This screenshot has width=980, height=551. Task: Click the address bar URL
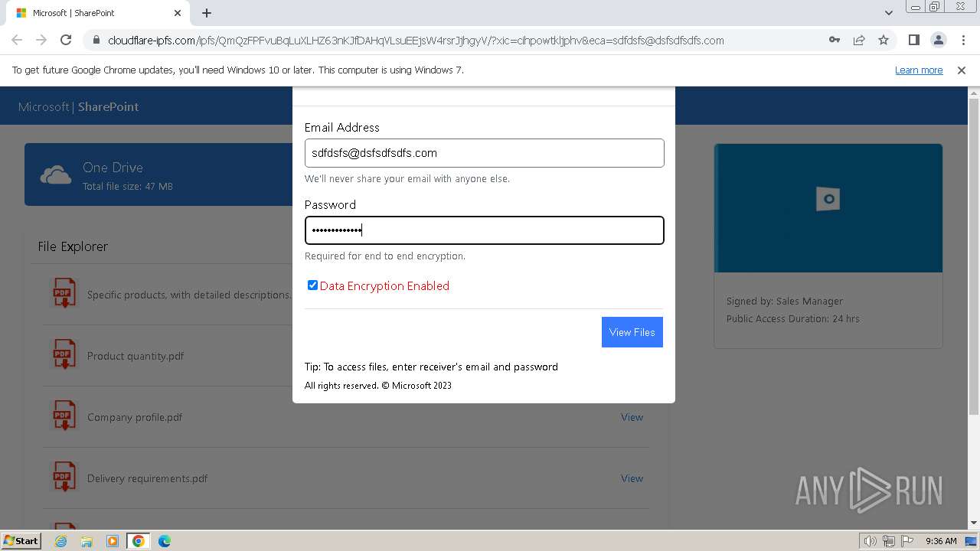[416, 41]
